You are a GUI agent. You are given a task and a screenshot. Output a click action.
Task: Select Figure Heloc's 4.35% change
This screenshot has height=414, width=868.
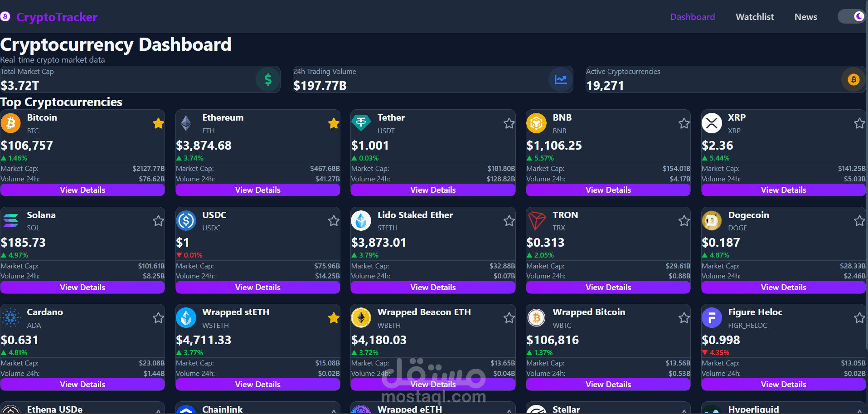point(716,353)
